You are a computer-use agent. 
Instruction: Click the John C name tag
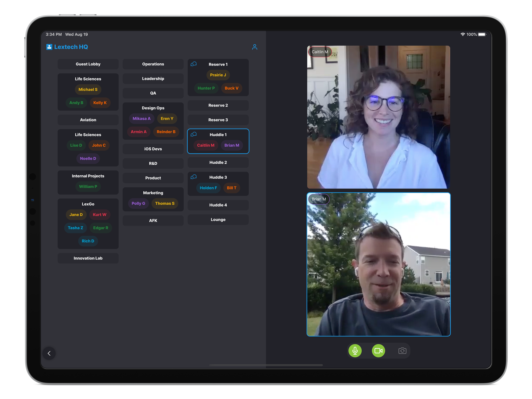[x=99, y=145]
